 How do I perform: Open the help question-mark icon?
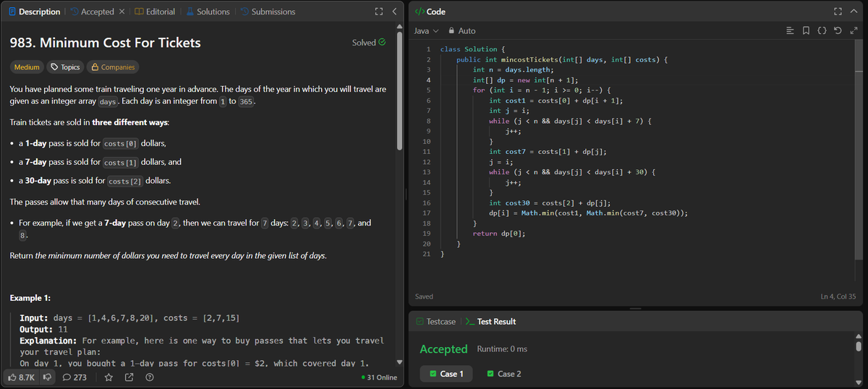click(x=149, y=377)
